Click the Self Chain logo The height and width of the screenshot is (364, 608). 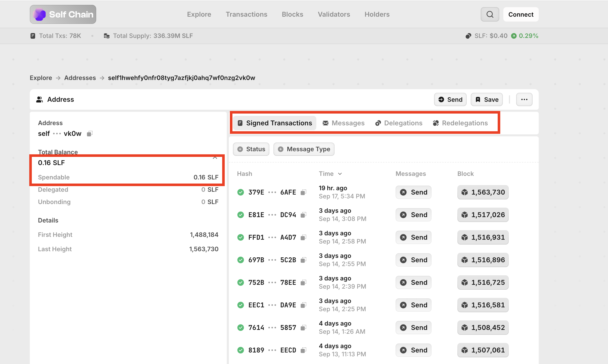(x=63, y=14)
